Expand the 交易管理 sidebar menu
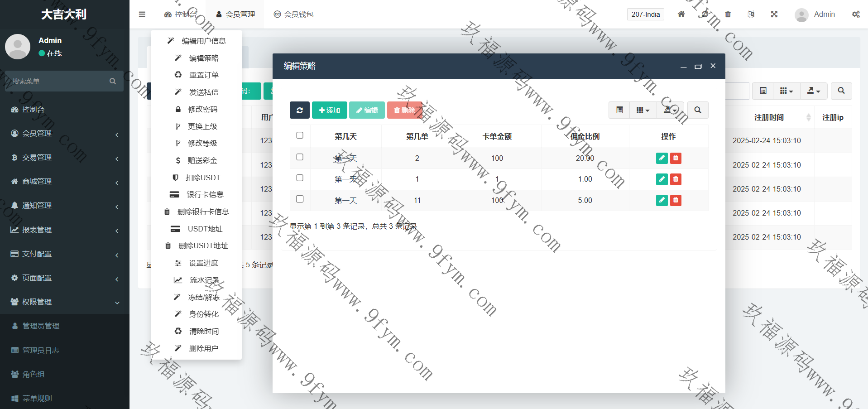This screenshot has width=868, height=409. 64,158
